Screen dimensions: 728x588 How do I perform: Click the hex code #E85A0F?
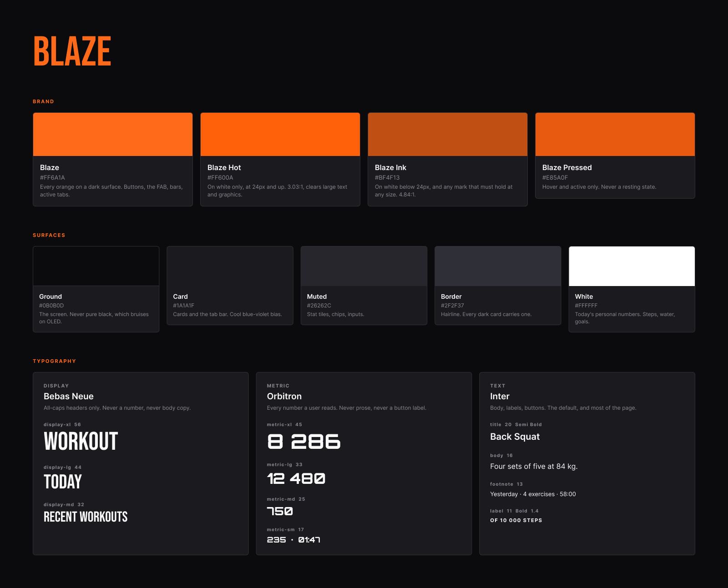[555, 178]
